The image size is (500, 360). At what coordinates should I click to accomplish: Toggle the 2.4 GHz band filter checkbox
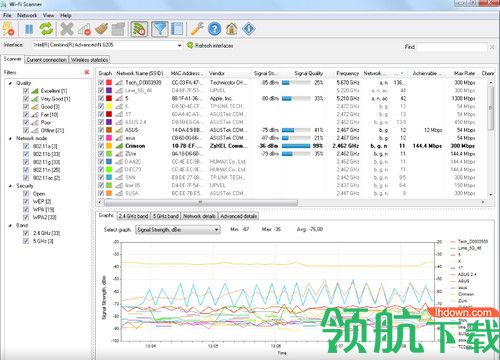pyautogui.click(x=26, y=233)
